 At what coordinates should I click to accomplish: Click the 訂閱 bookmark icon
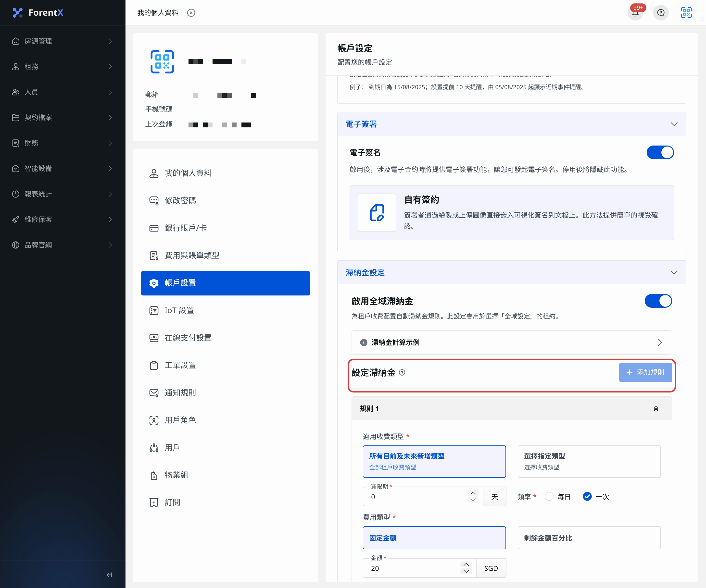(x=154, y=503)
